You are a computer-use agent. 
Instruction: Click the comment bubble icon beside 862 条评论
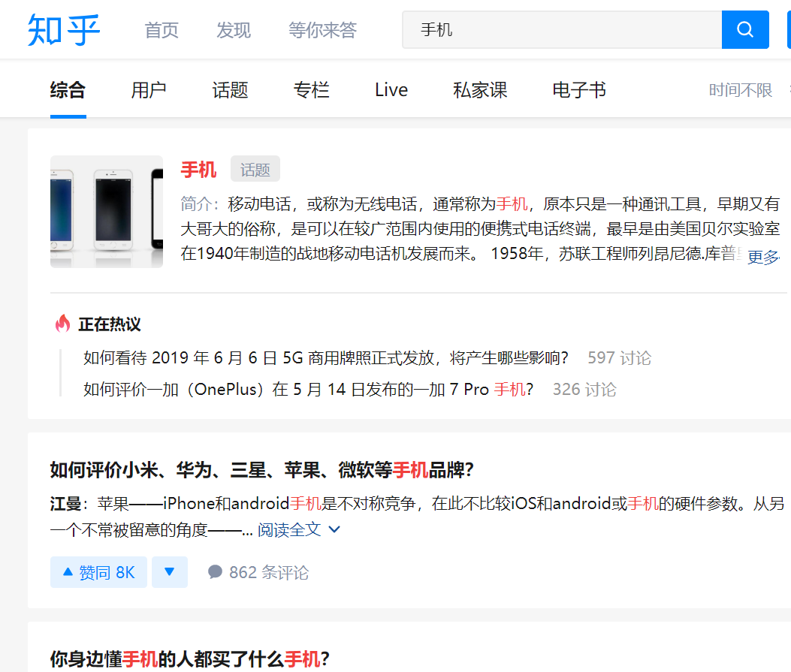coord(215,571)
